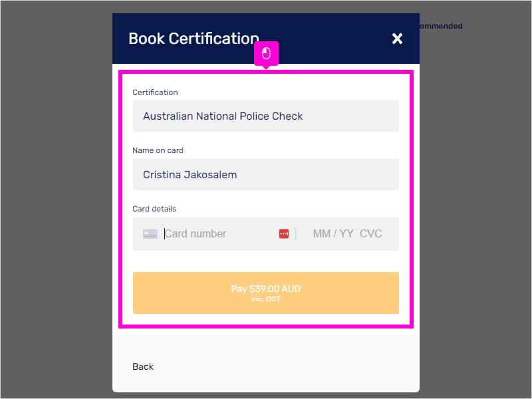Screen dimensions: 532x399
Task: Click the vertical divider beside card number
Action: (295, 234)
